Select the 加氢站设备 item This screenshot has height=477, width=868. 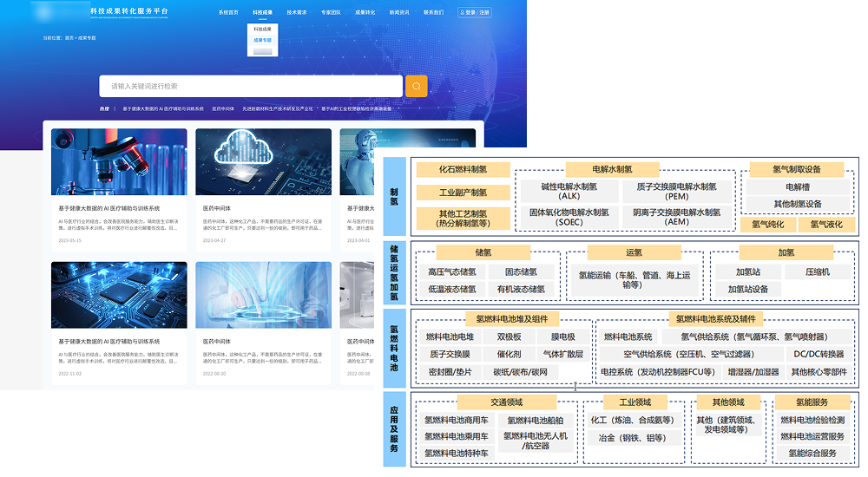click(748, 289)
